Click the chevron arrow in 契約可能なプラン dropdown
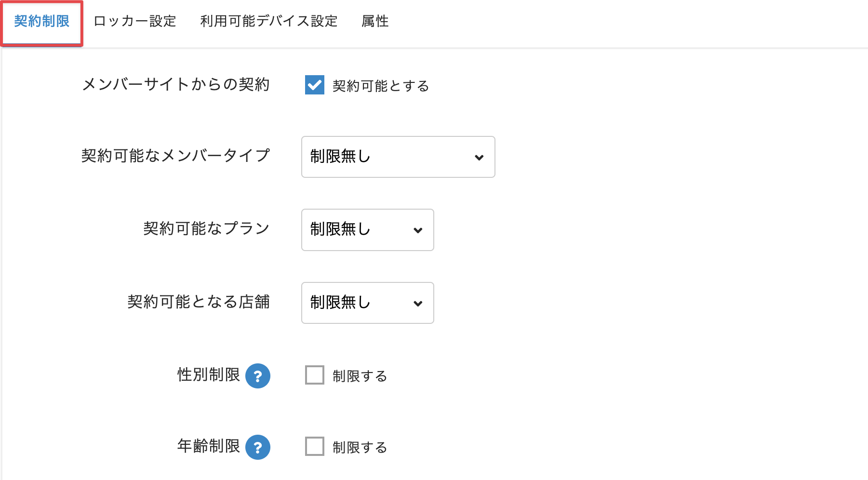This screenshot has width=868, height=480. coord(418,230)
